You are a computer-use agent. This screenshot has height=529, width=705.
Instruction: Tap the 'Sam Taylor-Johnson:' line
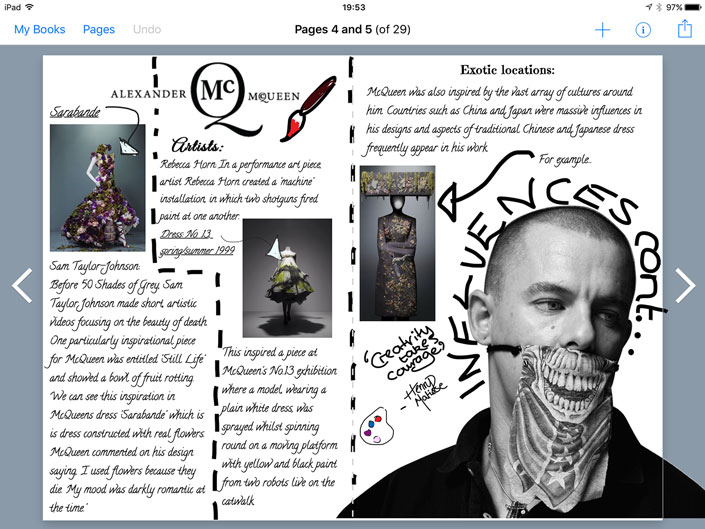(x=94, y=266)
